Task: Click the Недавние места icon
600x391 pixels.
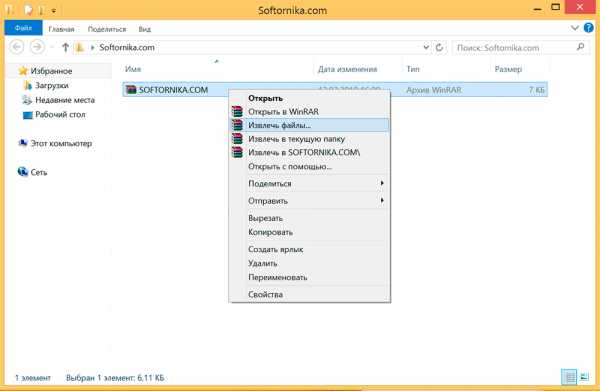Action: 27,100
